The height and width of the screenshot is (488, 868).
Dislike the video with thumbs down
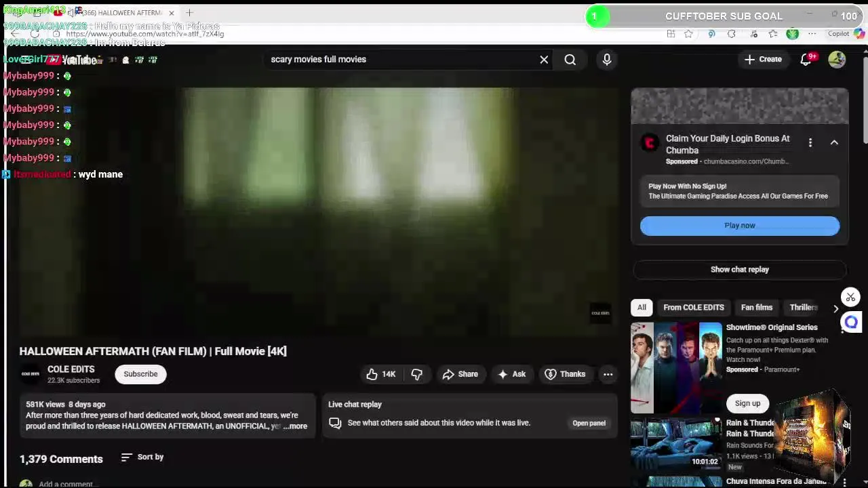(x=417, y=374)
